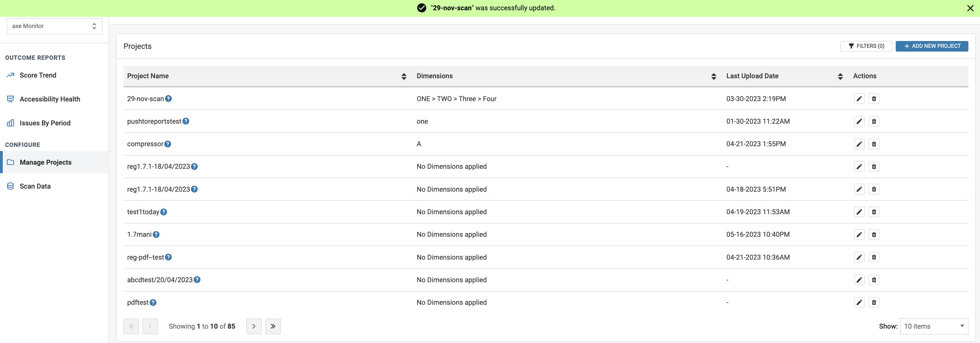The width and height of the screenshot is (980, 343).
Task: Expand the Show items per page dropdown
Action: point(934,326)
